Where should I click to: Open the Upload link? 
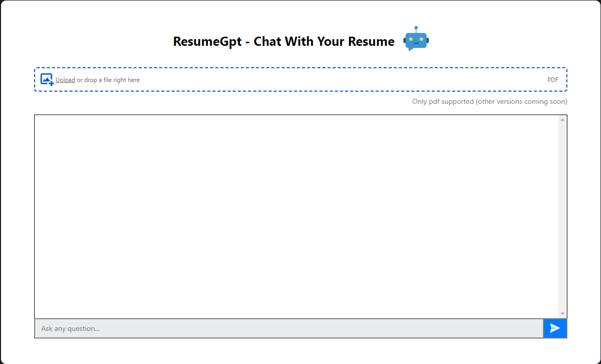point(65,79)
